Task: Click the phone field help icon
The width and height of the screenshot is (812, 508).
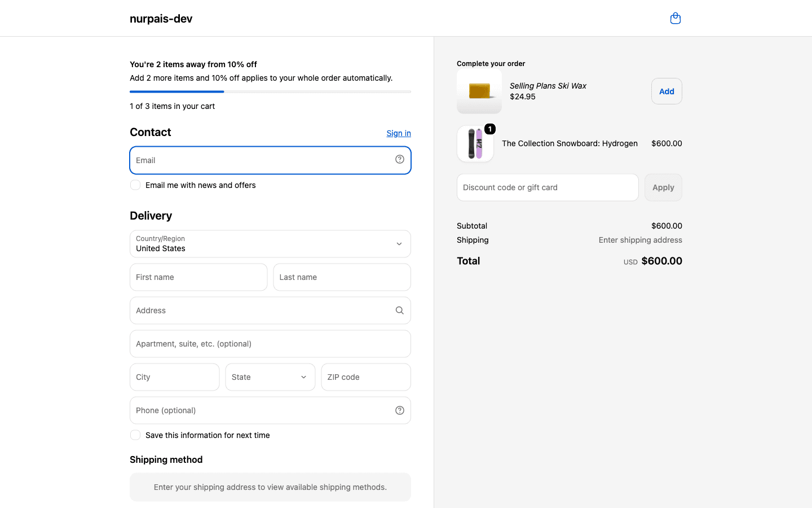Action: pyautogui.click(x=400, y=410)
